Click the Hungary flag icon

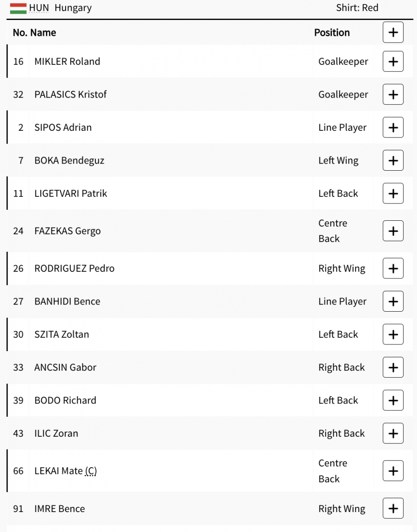(18, 8)
